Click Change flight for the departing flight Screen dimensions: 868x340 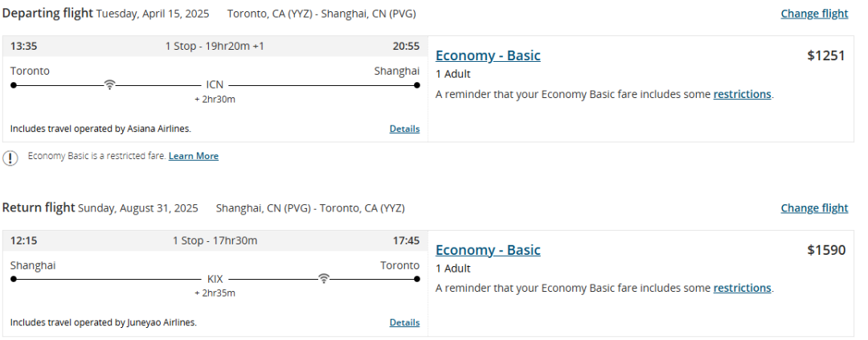(x=814, y=14)
